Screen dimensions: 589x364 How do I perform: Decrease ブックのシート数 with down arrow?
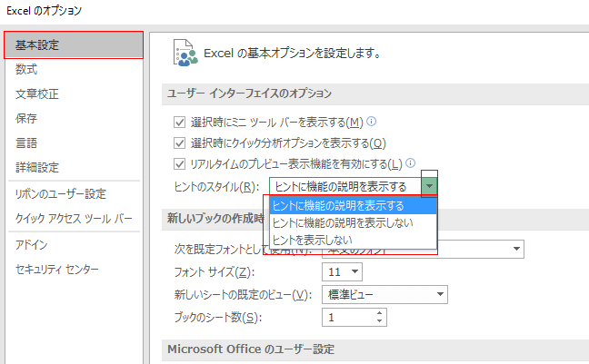379,321
